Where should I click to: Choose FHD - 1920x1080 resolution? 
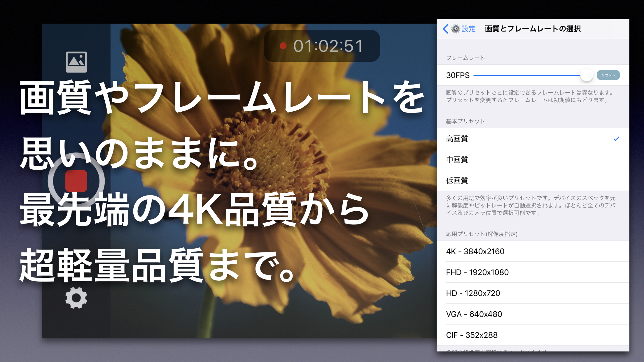477,273
